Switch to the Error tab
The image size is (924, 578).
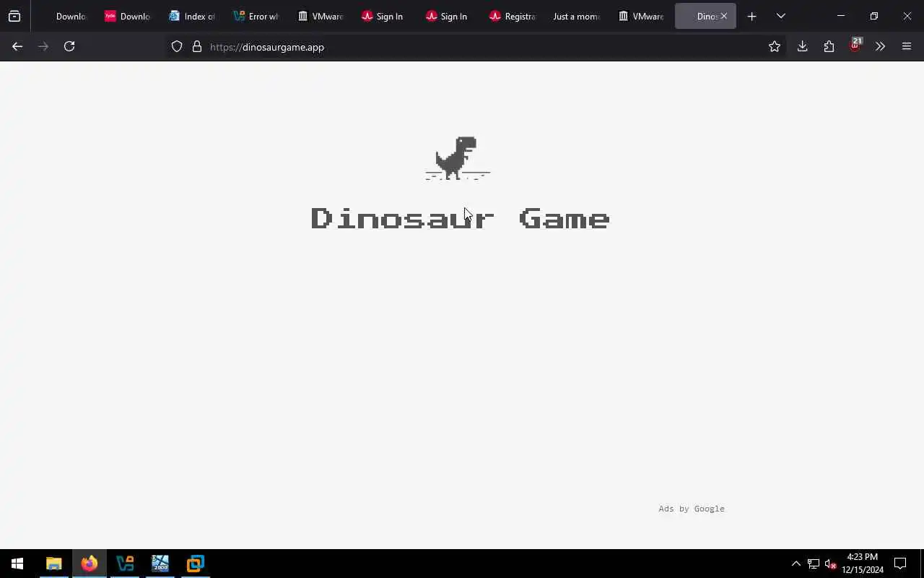[256, 16]
